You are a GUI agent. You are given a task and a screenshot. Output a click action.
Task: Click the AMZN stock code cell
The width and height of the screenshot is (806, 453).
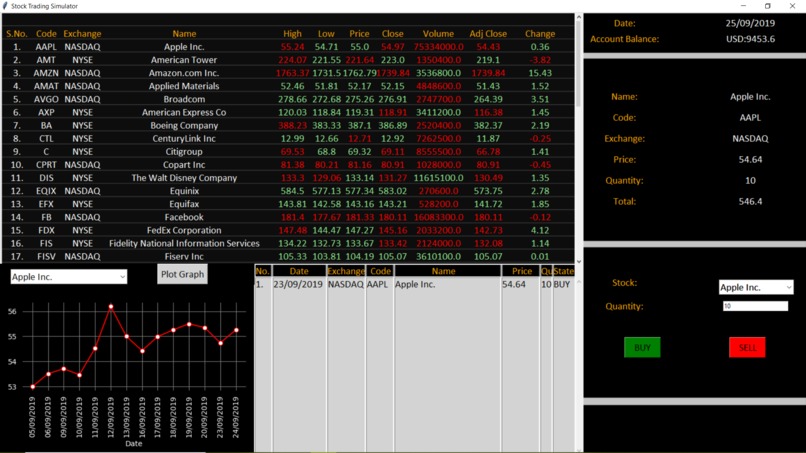pyautogui.click(x=46, y=73)
